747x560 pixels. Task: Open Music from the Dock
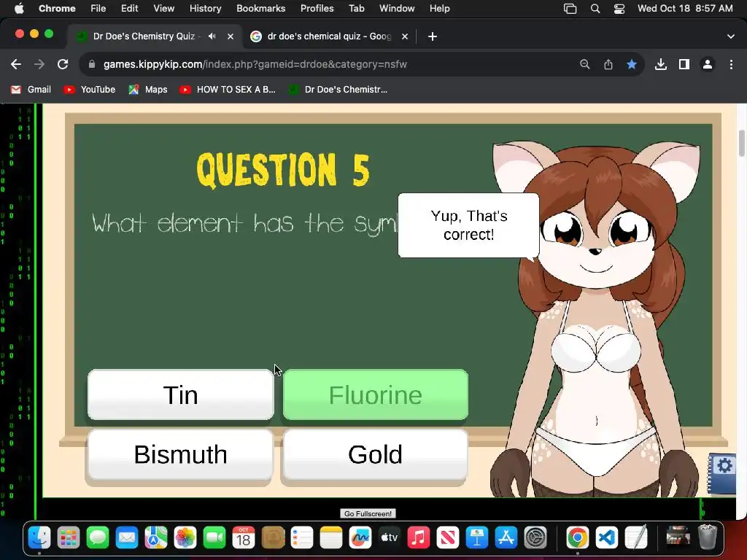(418, 538)
